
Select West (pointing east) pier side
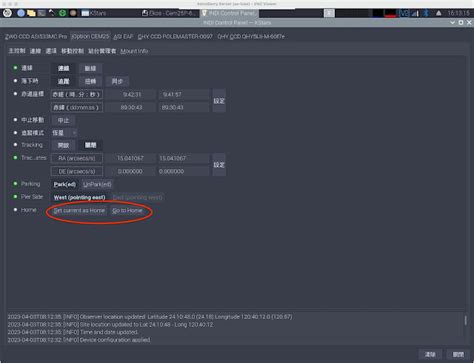pos(79,197)
